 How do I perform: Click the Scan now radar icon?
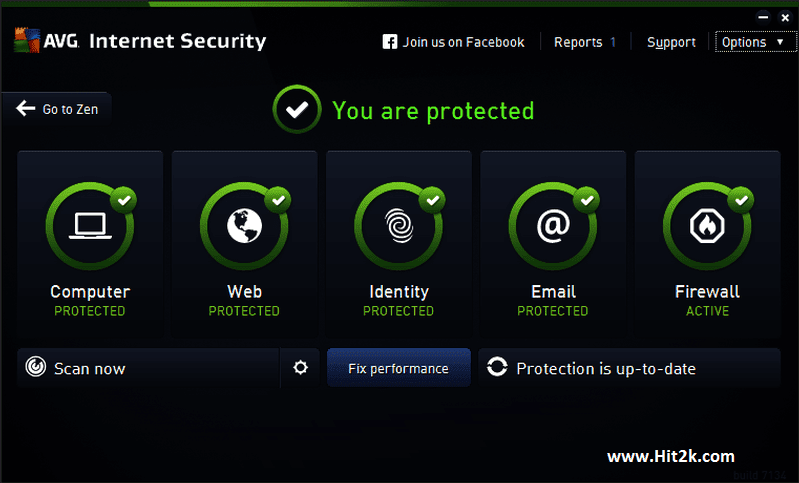tap(36, 368)
